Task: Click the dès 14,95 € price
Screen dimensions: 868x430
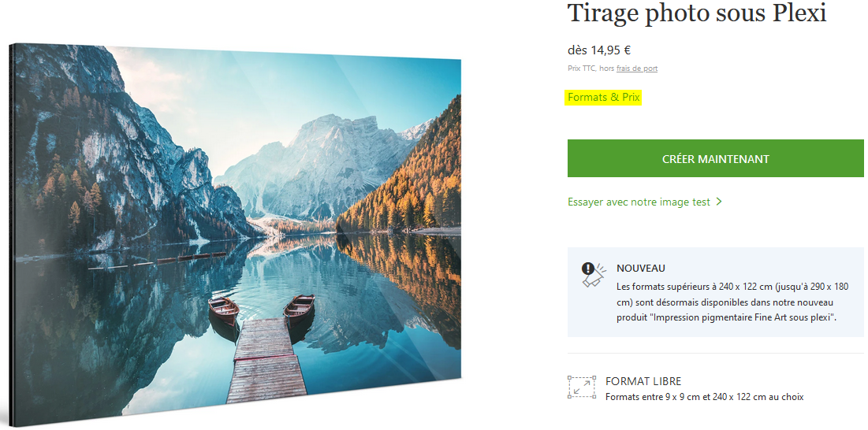Action: tap(599, 50)
